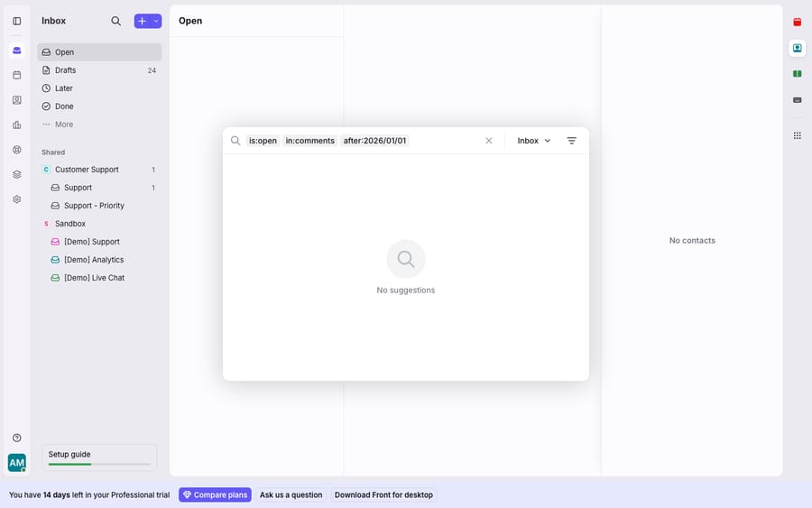Open the Setup guide card
Viewport: 812px width, 508px height.
coord(99,457)
